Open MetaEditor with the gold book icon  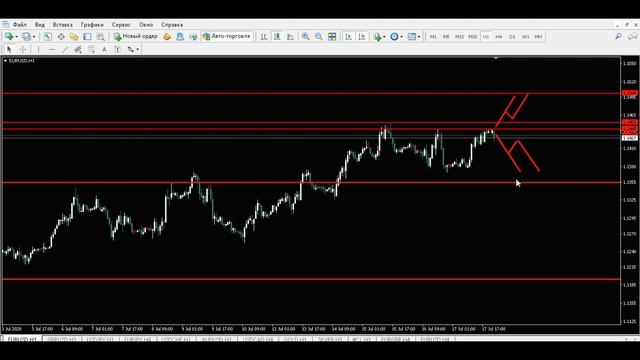coord(167,37)
